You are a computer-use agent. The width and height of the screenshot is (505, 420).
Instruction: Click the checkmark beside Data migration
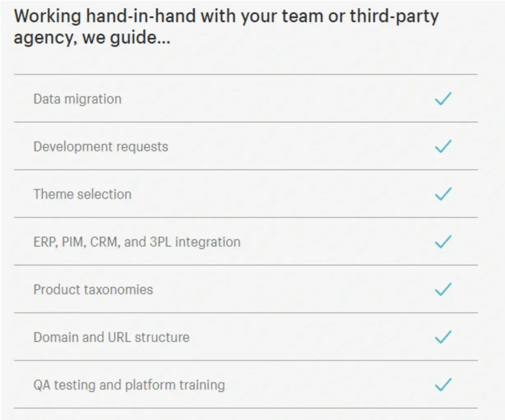pos(443,99)
